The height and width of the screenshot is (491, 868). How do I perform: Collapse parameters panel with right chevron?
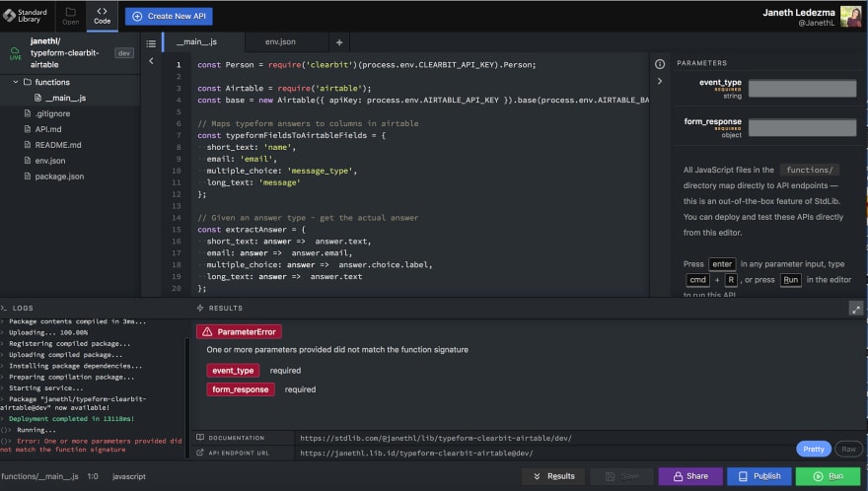pyautogui.click(x=660, y=82)
